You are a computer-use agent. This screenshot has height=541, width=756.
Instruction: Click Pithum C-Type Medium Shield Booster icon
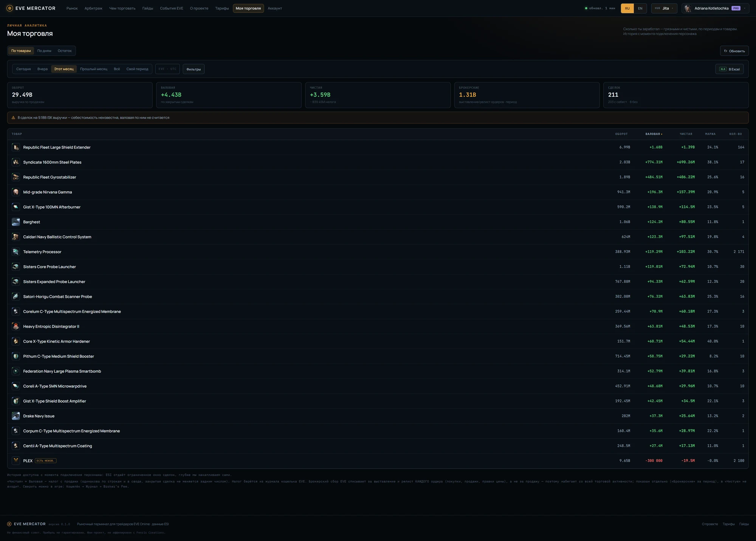coord(15,356)
